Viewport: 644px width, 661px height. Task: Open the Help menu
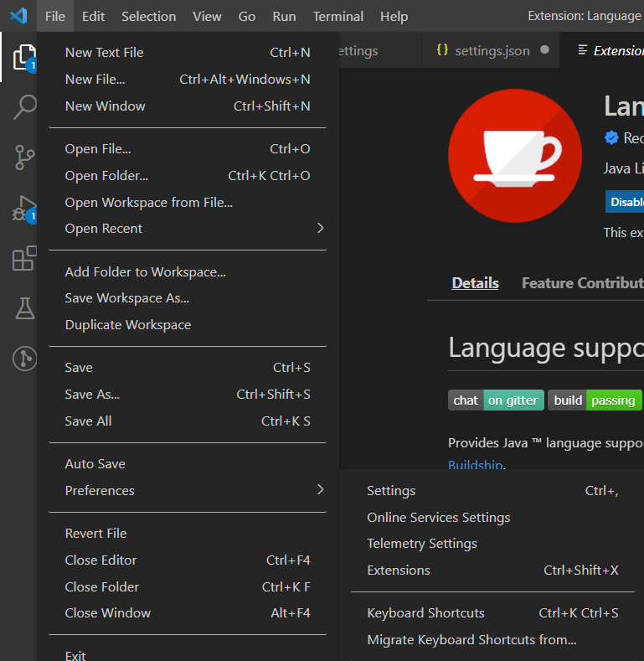394,16
